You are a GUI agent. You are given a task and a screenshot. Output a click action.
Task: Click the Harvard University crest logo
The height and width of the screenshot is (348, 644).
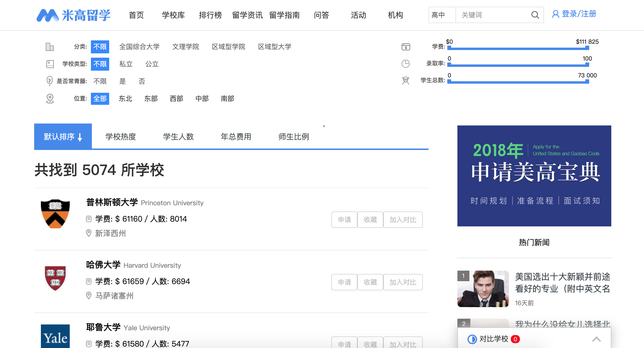(x=55, y=278)
